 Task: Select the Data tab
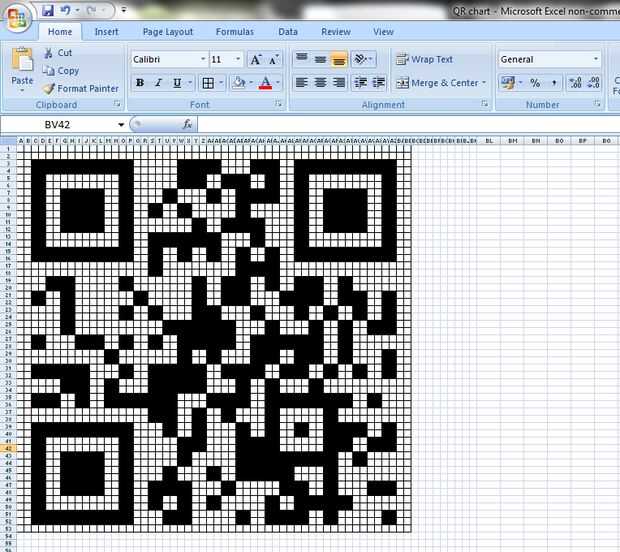point(288,32)
